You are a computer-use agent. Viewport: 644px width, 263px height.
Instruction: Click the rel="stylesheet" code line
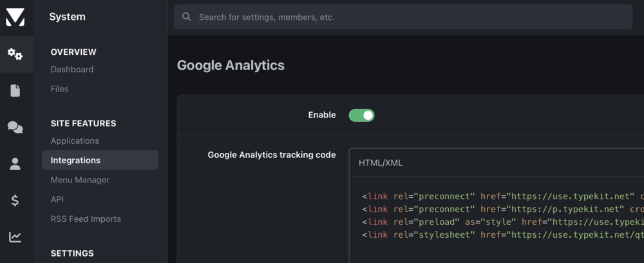tap(503, 235)
